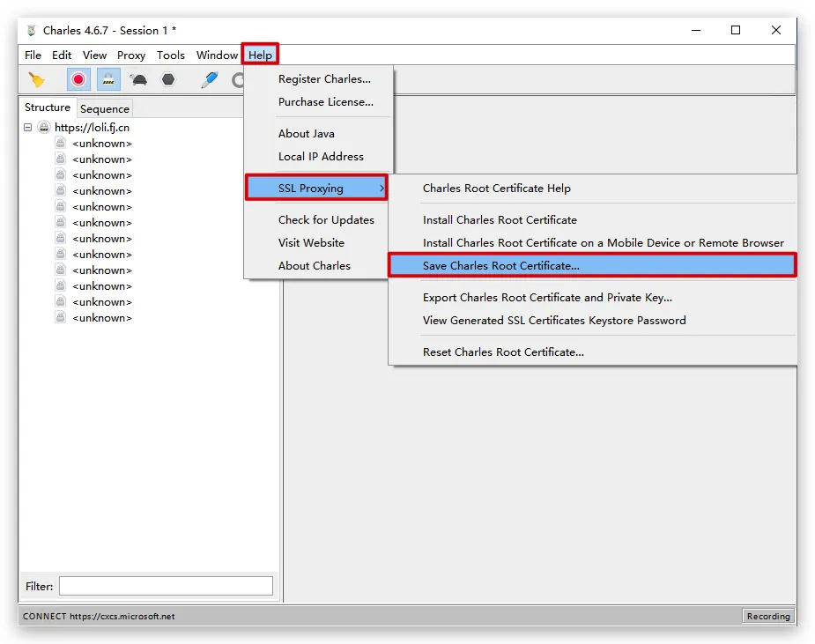Viewport: 815px width, 644px height.
Task: Toggle the turtle throttling icon
Action: [x=138, y=80]
